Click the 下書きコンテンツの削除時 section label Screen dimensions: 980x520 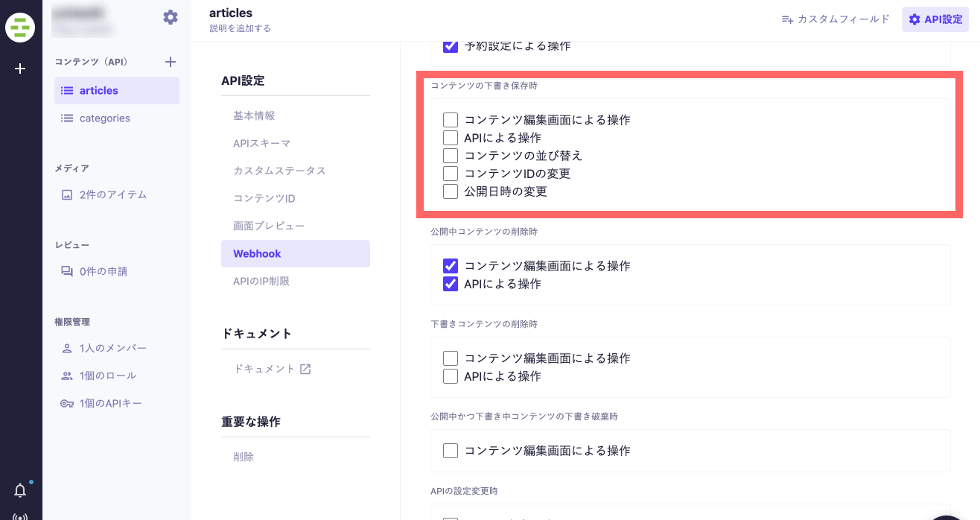tap(484, 324)
